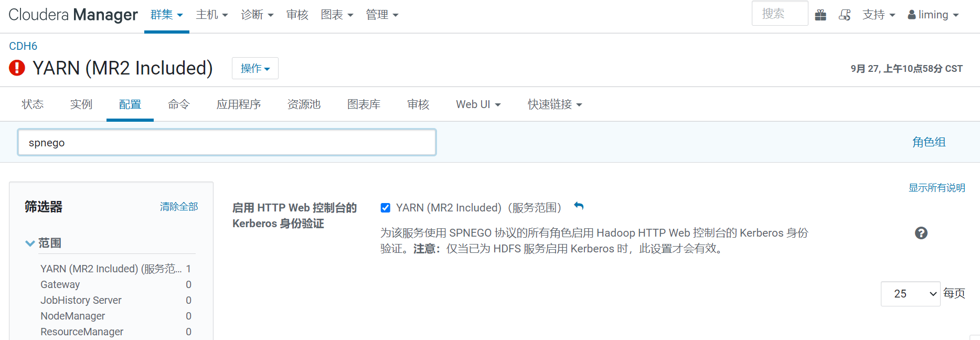Open the 群集 dropdown menu
The width and height of the screenshot is (980, 340).
(167, 15)
